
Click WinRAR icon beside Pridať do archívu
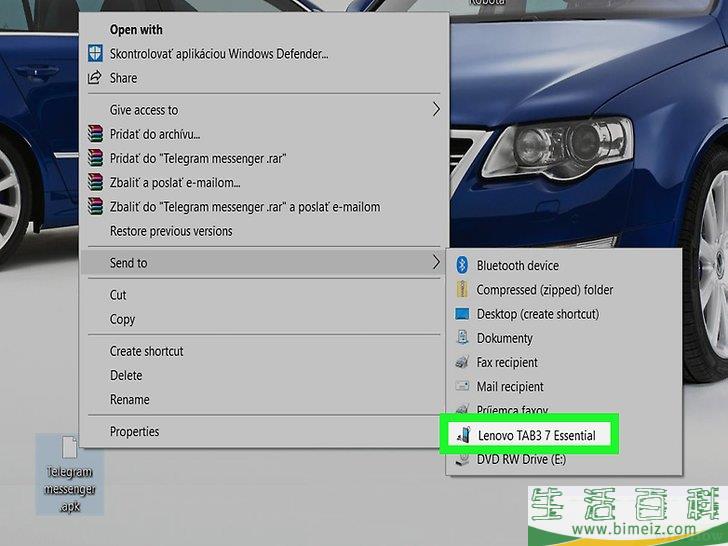95,134
